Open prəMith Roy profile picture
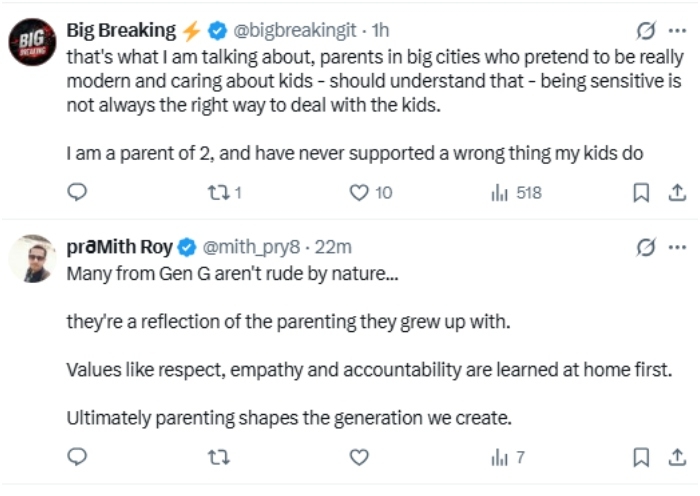The width and height of the screenshot is (700, 496). [33, 258]
